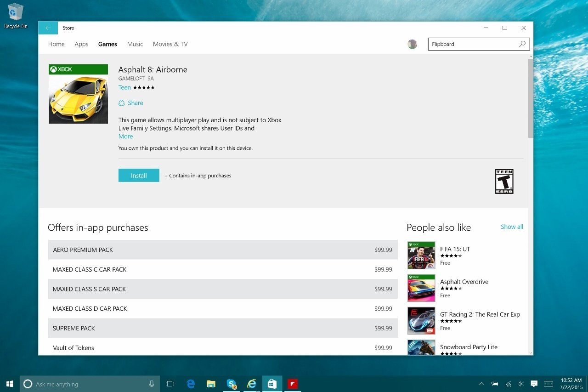Viewport: 588px width, 392px height.
Task: Open Internet Explorer from the taskbar
Action: 252,384
